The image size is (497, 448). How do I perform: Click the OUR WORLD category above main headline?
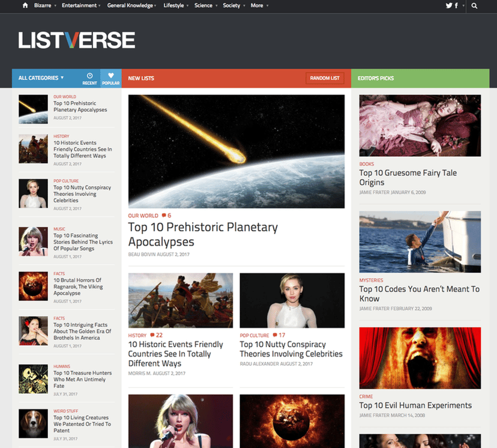point(143,216)
